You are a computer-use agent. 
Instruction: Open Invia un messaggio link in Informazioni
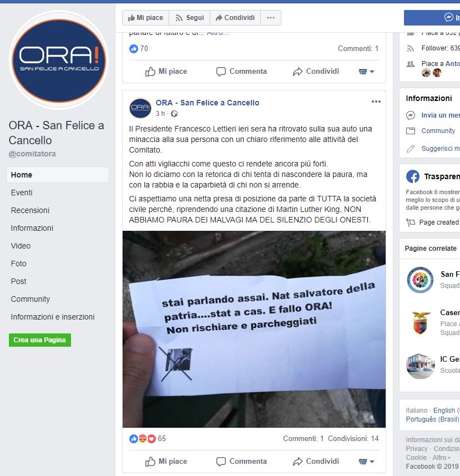(440, 115)
